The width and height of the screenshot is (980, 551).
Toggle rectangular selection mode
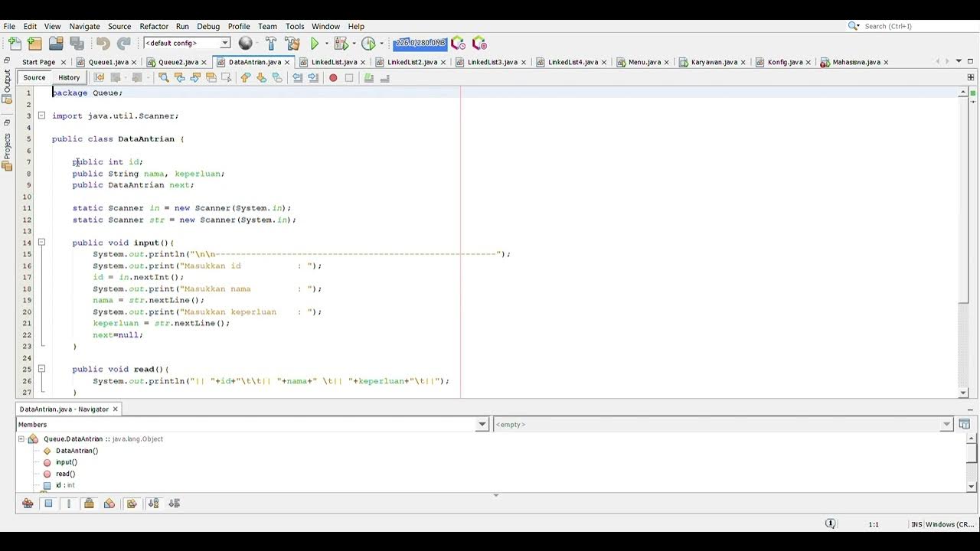click(227, 77)
